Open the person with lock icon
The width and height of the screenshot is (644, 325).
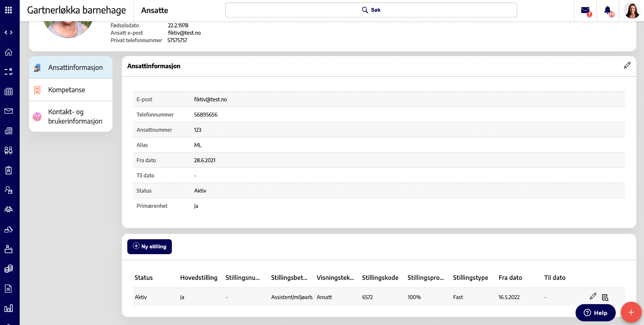[8, 190]
